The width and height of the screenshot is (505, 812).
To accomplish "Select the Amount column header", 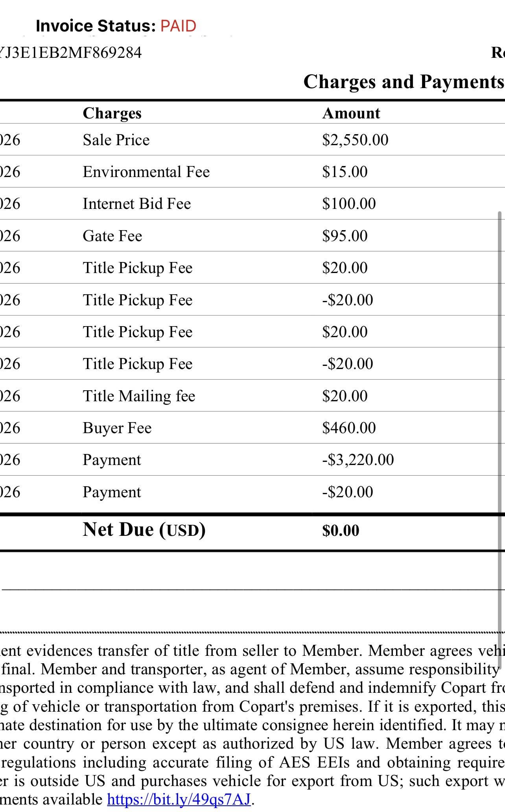I will coord(351,113).
